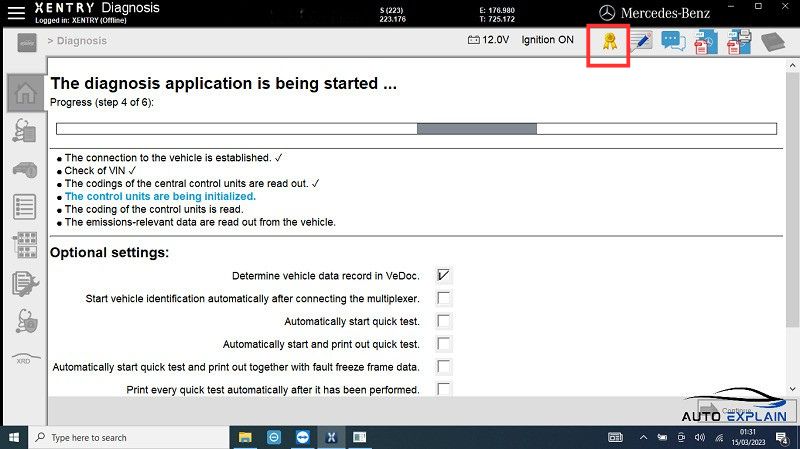Click the Mercedes-Benz star logo
The image size is (800, 449).
click(x=607, y=13)
